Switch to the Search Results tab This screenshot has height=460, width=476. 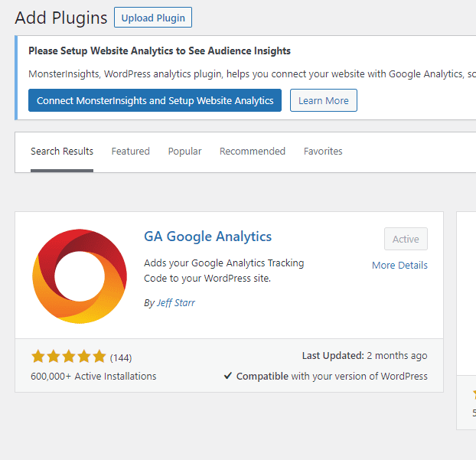click(x=62, y=152)
